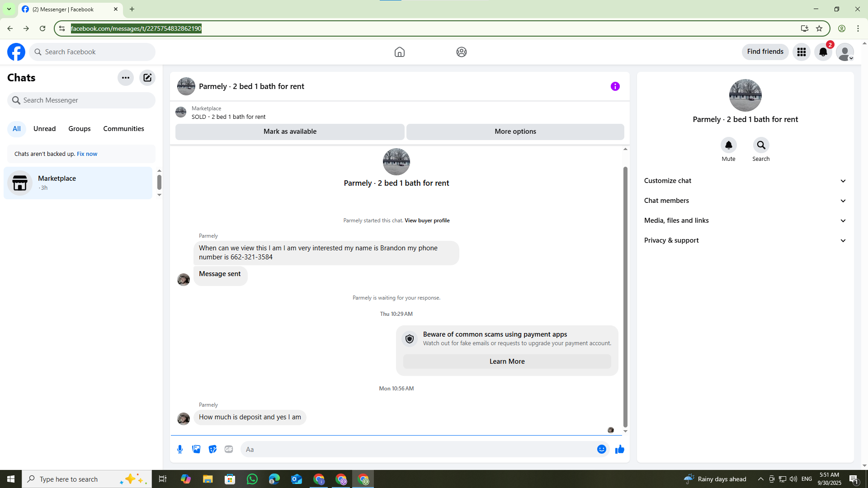The height and width of the screenshot is (488, 868).
Task: Click Find friends button
Action: click(x=765, y=52)
